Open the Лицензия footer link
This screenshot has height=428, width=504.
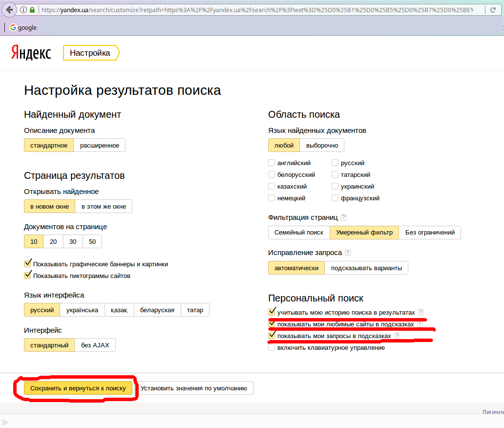[493, 412]
